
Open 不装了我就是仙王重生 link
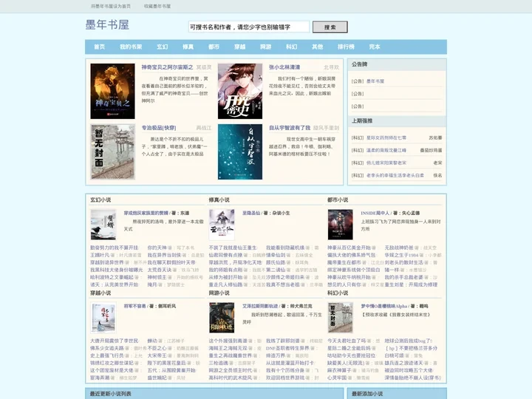point(233,248)
